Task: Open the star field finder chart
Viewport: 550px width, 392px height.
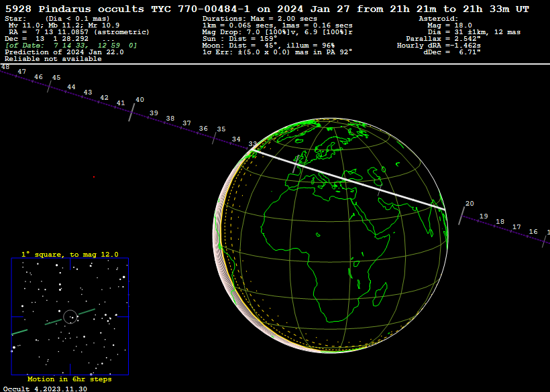Action: tap(70, 316)
